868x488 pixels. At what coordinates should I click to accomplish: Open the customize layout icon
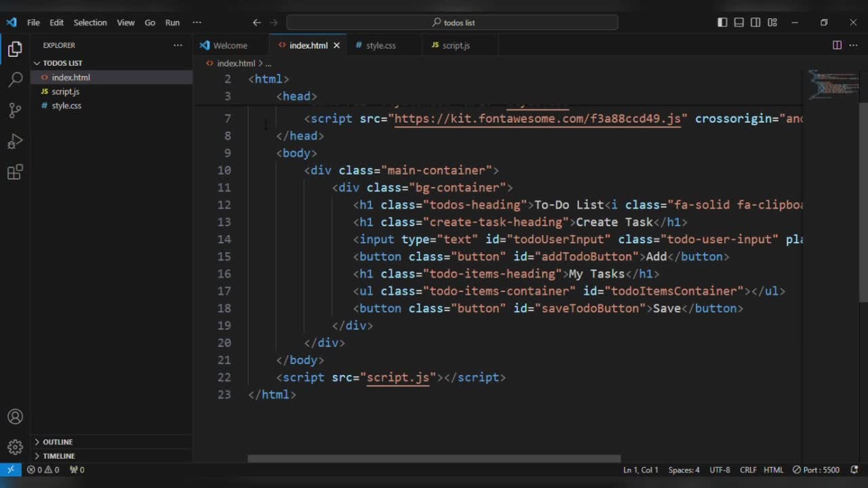click(x=772, y=22)
